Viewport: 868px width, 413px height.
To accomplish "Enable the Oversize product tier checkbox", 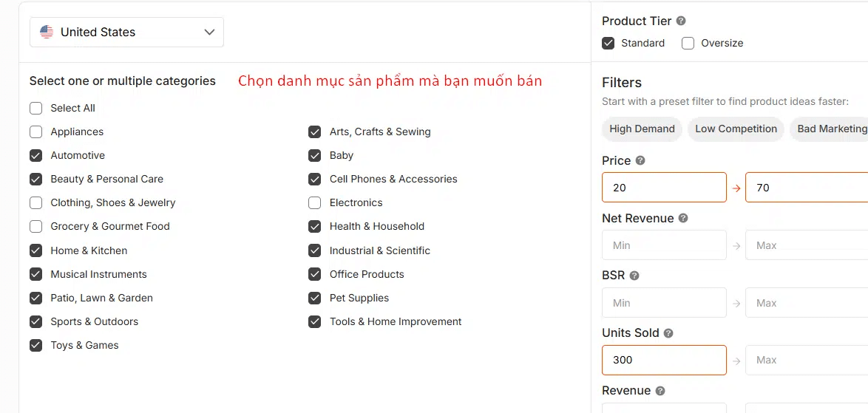I will coord(688,43).
